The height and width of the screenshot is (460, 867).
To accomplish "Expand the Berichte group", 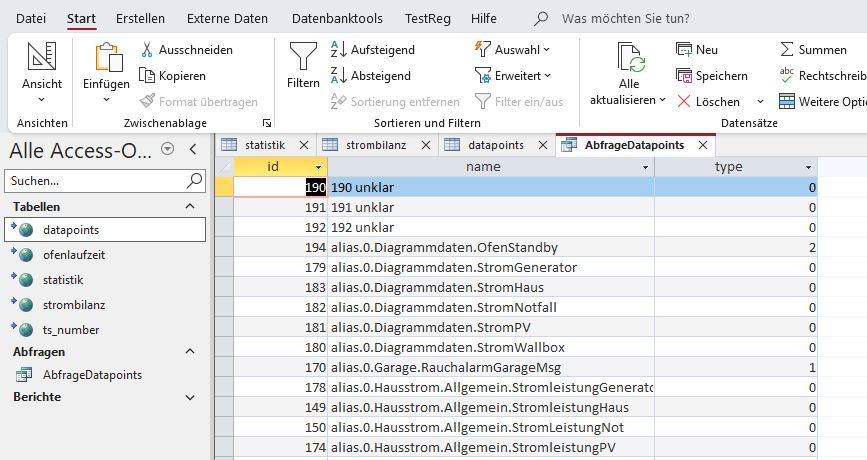I will pos(190,397).
